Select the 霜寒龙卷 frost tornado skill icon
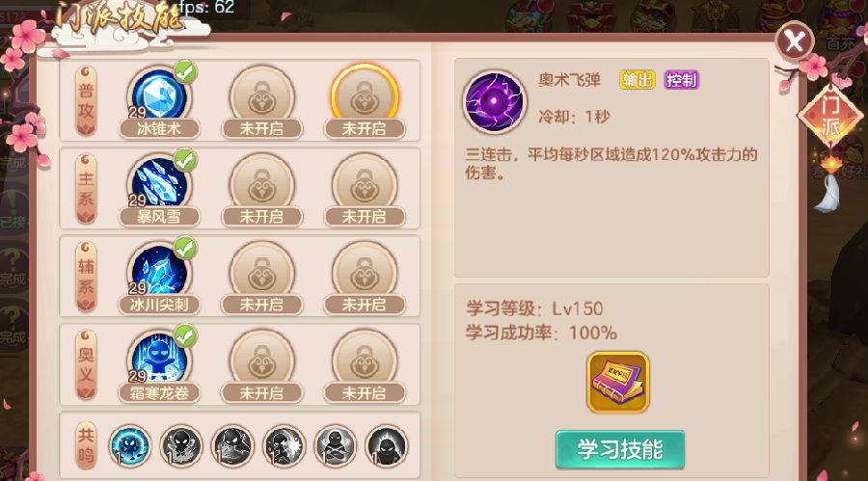 coord(159,361)
